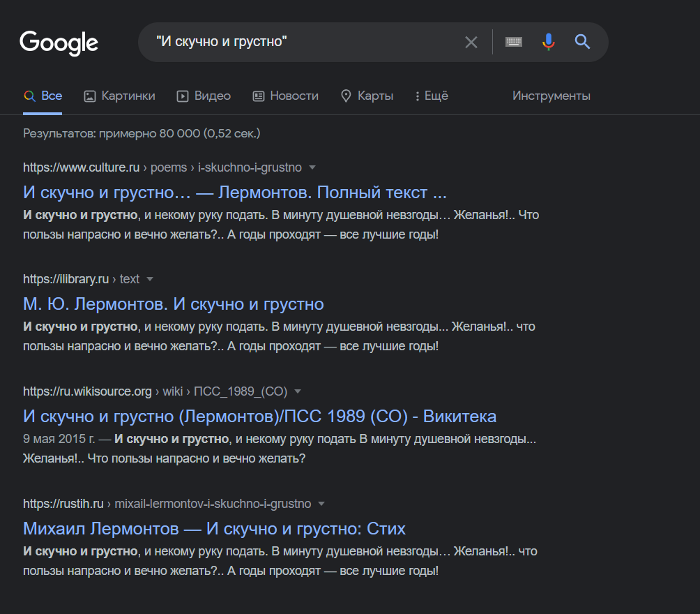Open 'Михаил Лермонтов — И скучно и грустно: Стих'
The image size is (700, 614).
coord(214,529)
